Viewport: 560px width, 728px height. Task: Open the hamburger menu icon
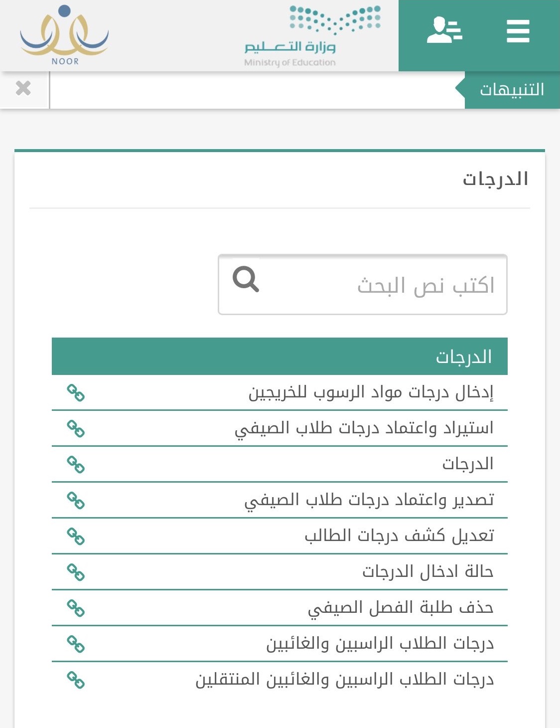click(518, 31)
